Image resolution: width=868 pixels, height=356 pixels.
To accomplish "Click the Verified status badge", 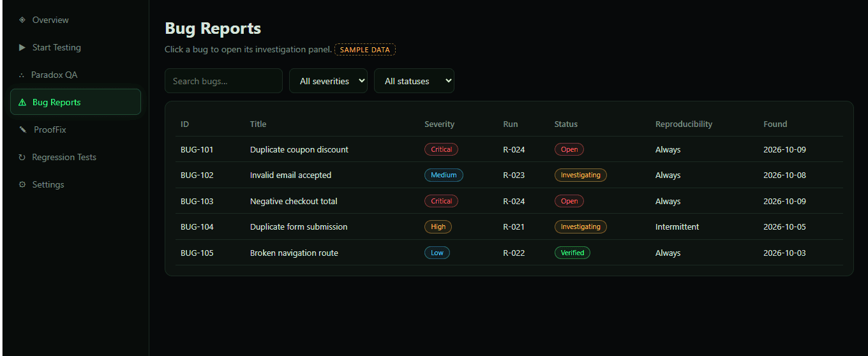I will [x=572, y=253].
